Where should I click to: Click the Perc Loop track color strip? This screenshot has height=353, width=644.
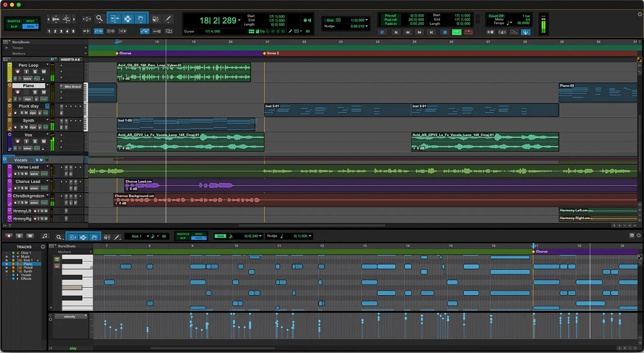(x=10, y=72)
